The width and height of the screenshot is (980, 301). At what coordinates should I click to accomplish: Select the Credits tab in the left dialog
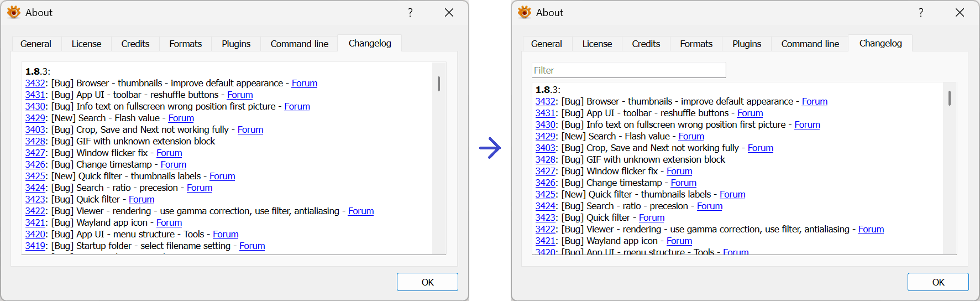coord(135,44)
